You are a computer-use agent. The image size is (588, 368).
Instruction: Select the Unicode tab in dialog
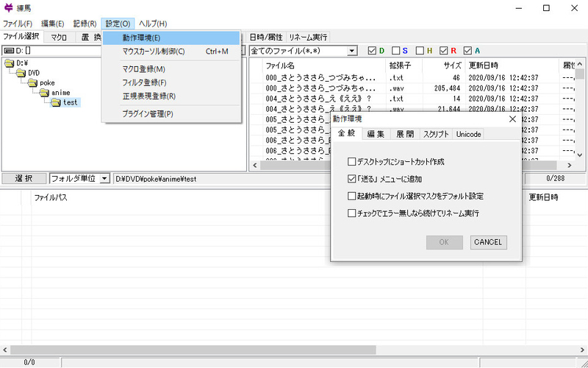point(468,134)
